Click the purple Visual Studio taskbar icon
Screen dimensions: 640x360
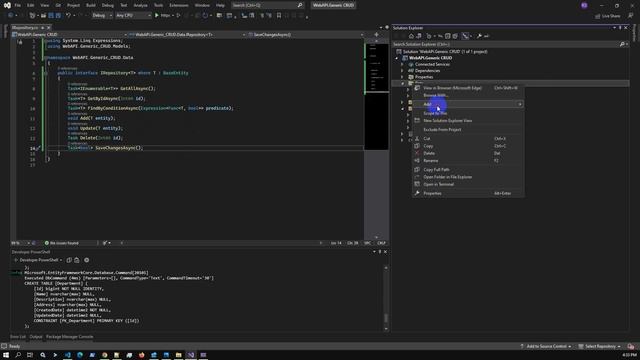191,355
